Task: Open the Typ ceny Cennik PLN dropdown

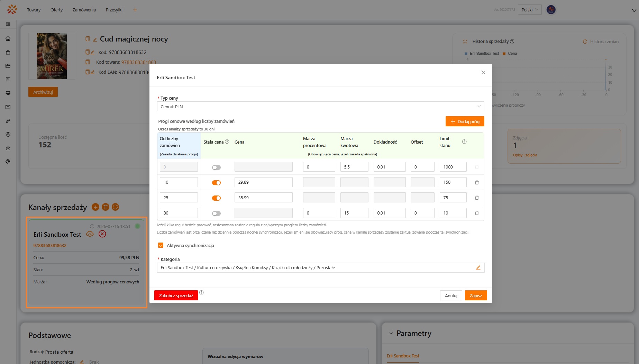Action: (x=321, y=107)
